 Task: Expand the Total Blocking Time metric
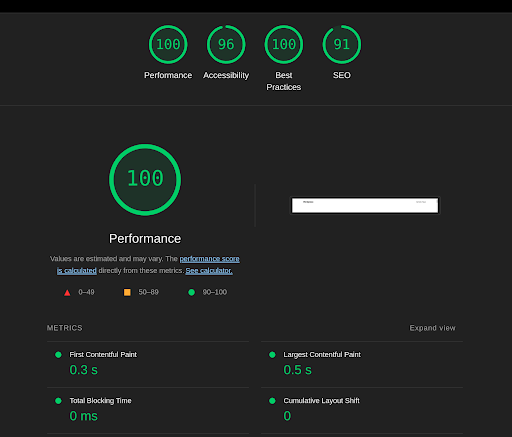[x=148, y=410]
